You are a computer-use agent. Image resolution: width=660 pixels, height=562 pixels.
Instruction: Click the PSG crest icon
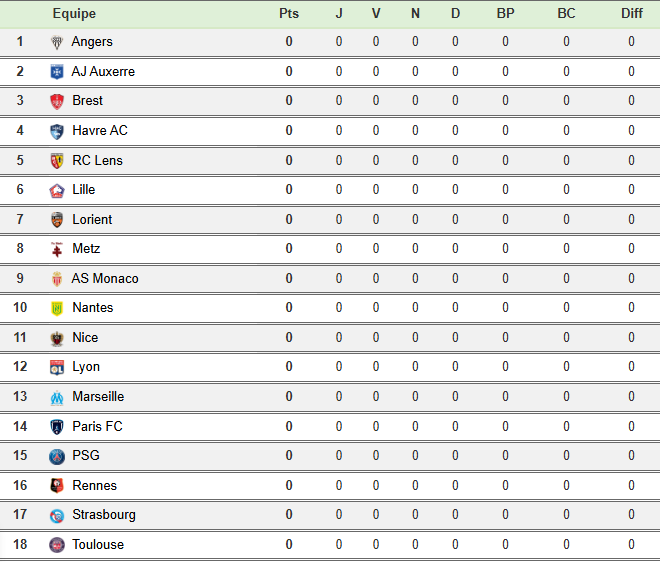tap(57, 456)
